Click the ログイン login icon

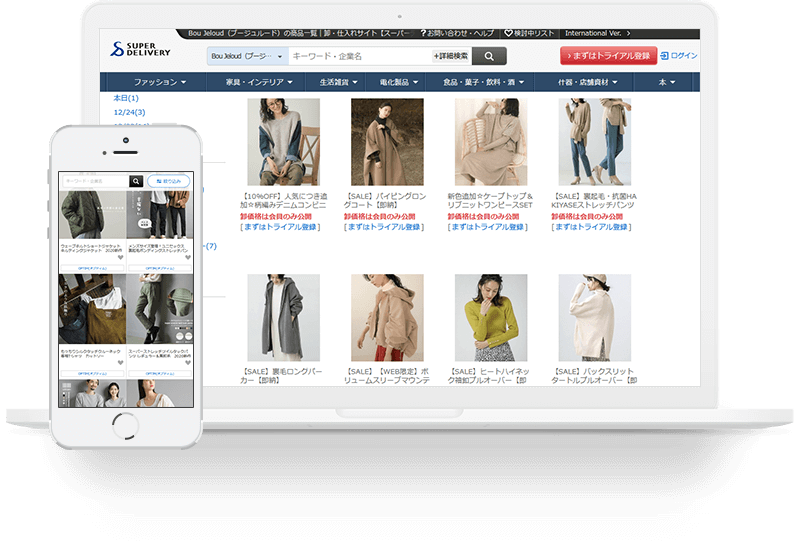coord(665,56)
